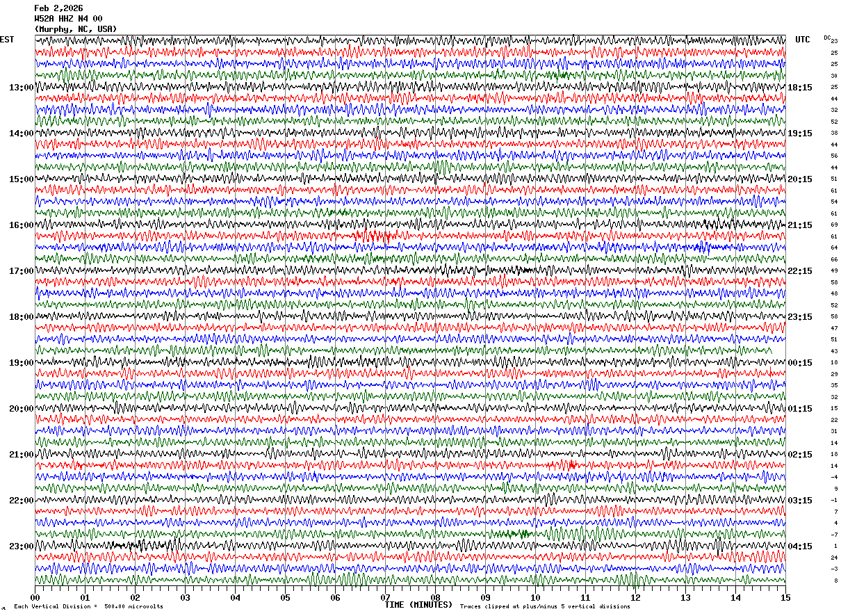Click minute tick '12' on time axis
The image size is (841, 616).
pos(635,597)
